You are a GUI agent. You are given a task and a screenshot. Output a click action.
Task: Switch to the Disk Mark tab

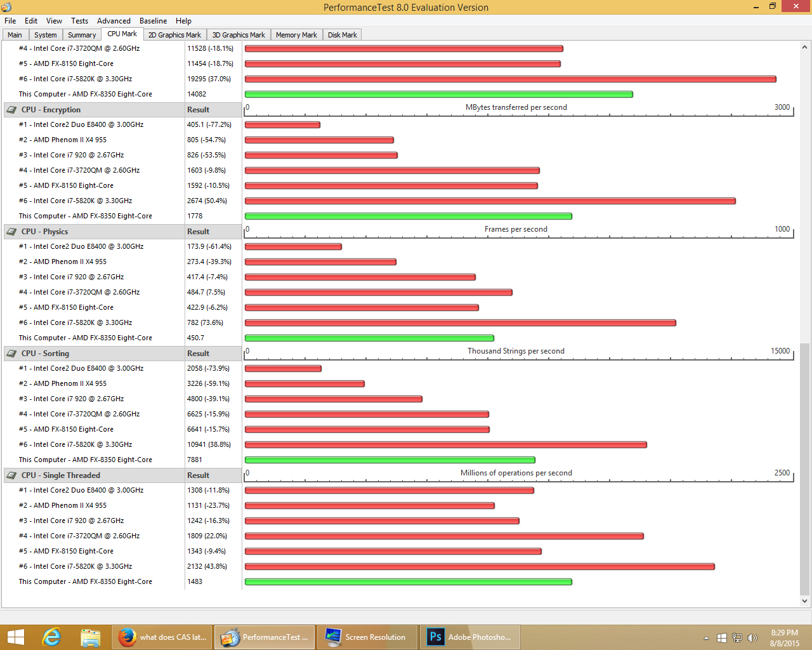click(x=343, y=35)
